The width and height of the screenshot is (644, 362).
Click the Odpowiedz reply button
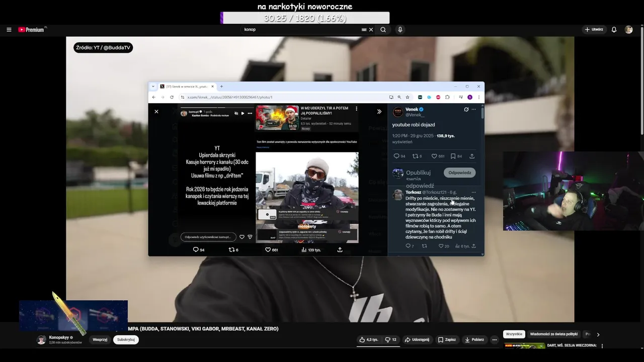pos(459,172)
